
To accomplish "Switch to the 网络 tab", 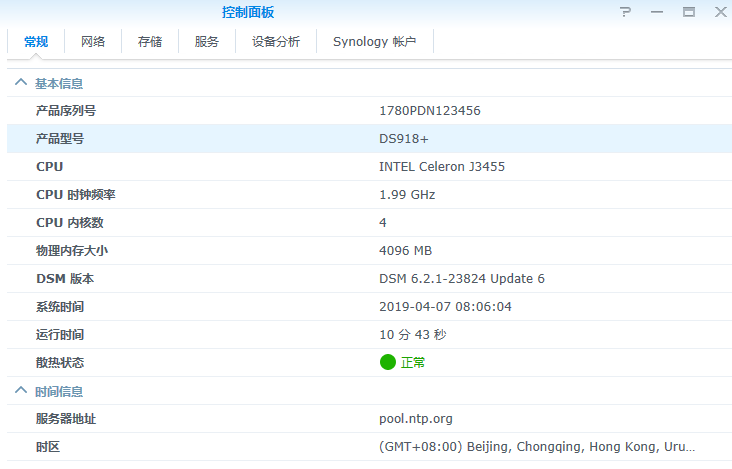I will pos(93,41).
